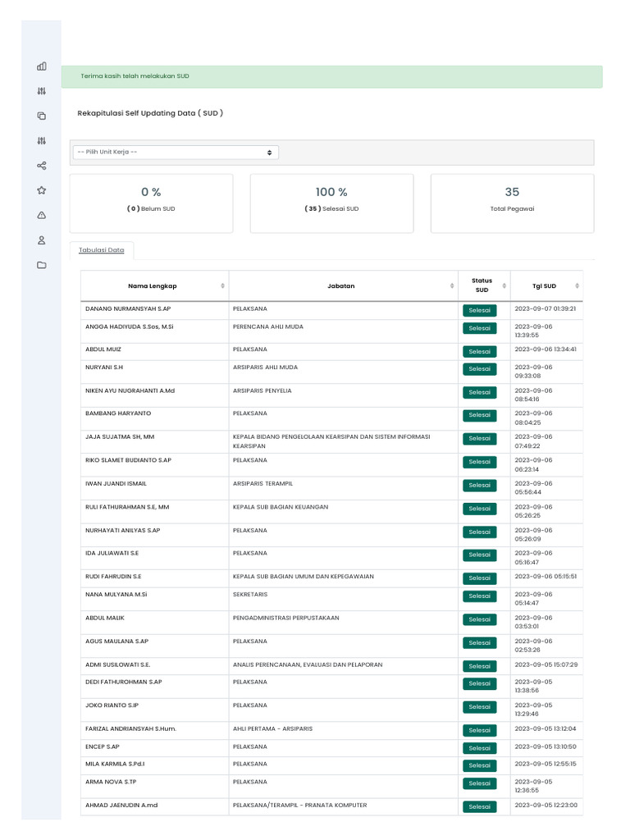
Task: Sort table by Nama Lengkap column
Action: 153,285
